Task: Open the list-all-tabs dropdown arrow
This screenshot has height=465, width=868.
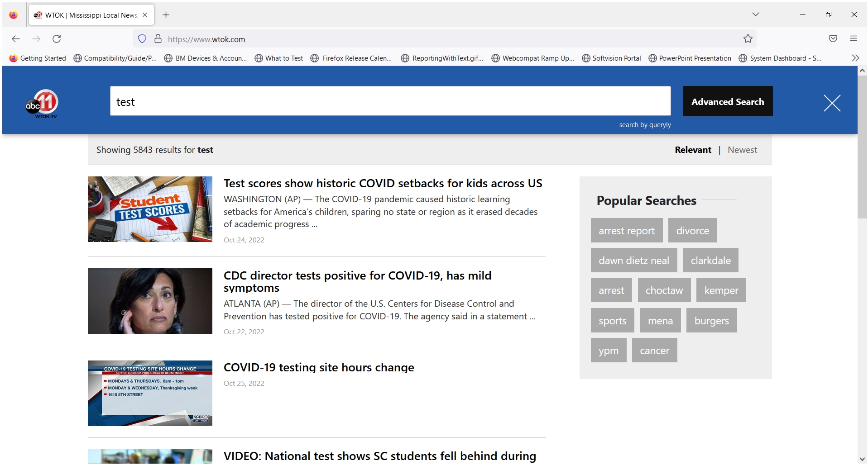Action: point(755,14)
